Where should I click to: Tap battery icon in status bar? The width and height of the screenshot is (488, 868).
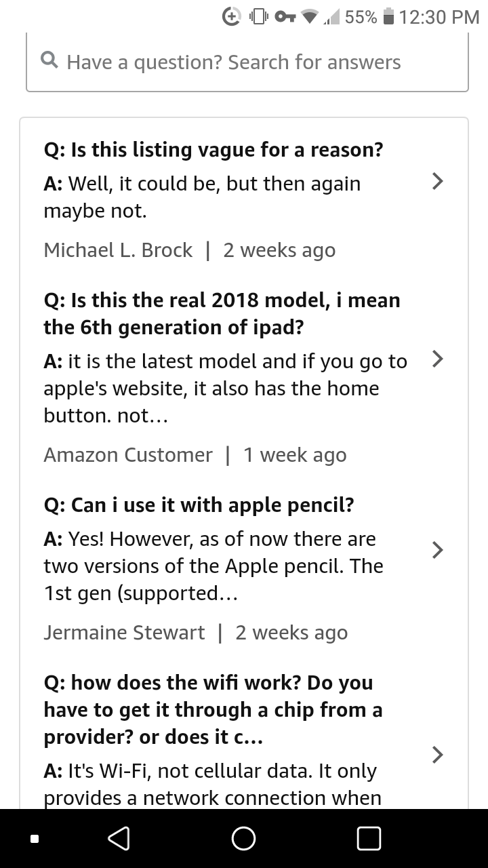[x=388, y=17]
